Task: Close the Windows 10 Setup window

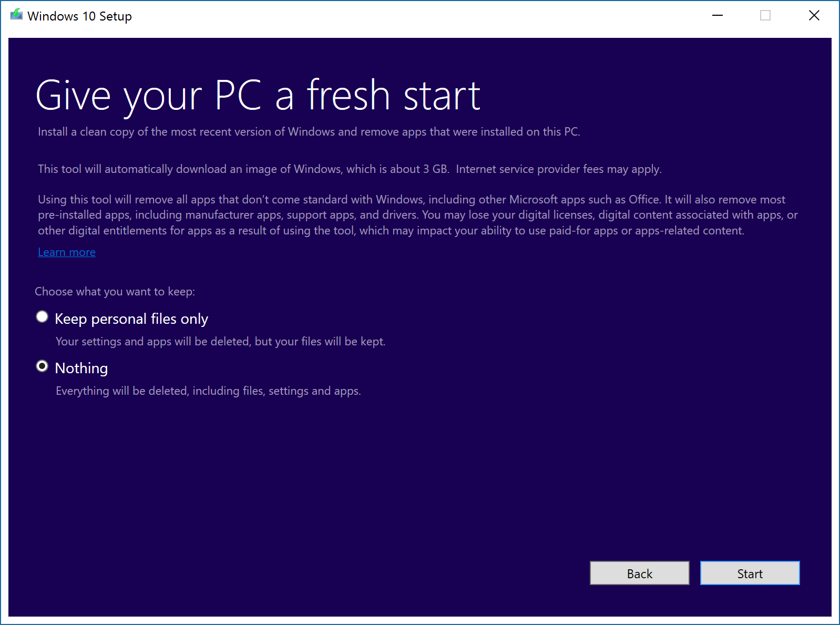Action: [814, 16]
